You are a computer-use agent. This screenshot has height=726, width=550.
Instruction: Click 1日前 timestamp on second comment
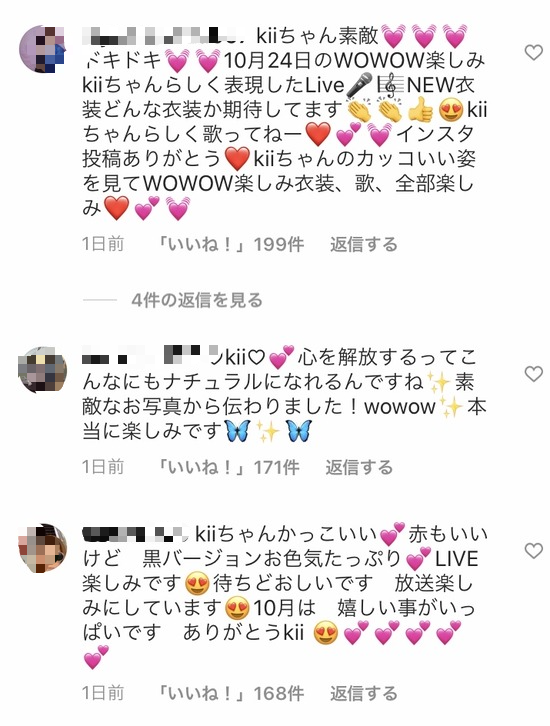coord(103,467)
